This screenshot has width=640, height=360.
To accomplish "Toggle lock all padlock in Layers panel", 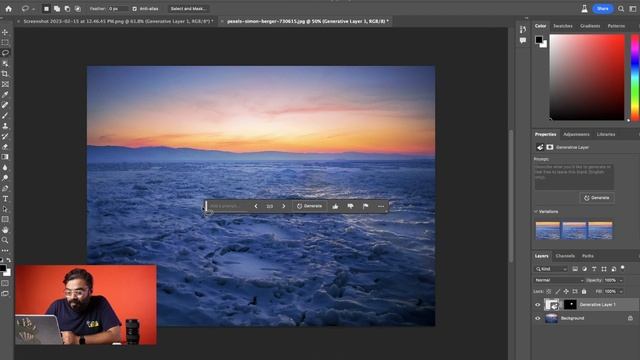I will [x=584, y=291].
